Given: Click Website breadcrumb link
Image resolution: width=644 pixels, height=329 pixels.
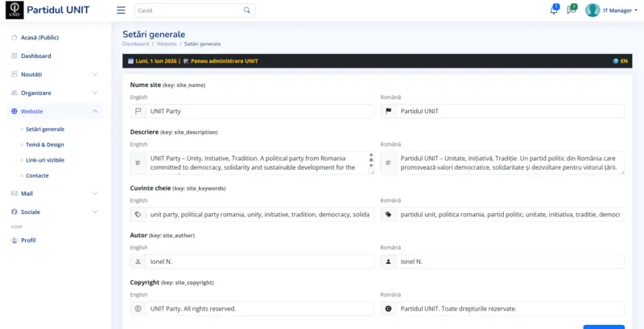Looking at the screenshot, I should [x=167, y=44].
